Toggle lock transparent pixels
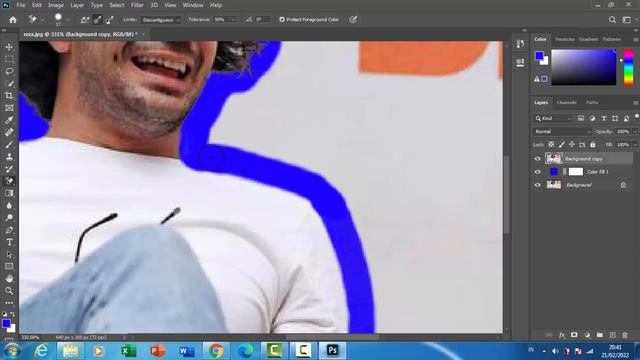Viewport: 640px width, 360px height. [x=551, y=144]
